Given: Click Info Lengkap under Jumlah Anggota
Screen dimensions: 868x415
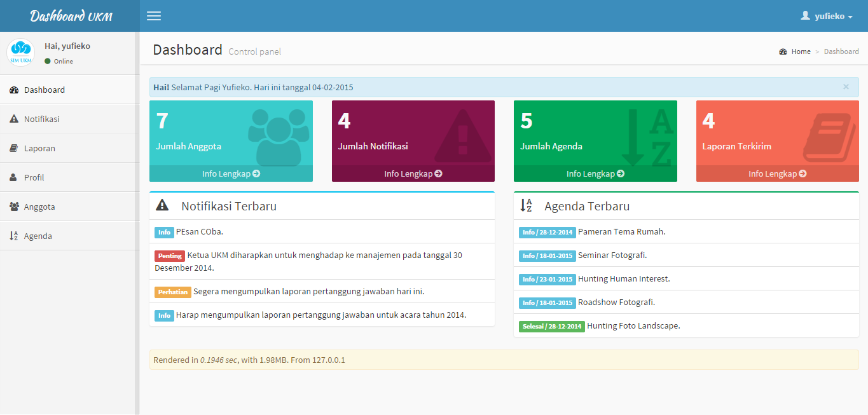Looking at the screenshot, I should click(231, 173).
